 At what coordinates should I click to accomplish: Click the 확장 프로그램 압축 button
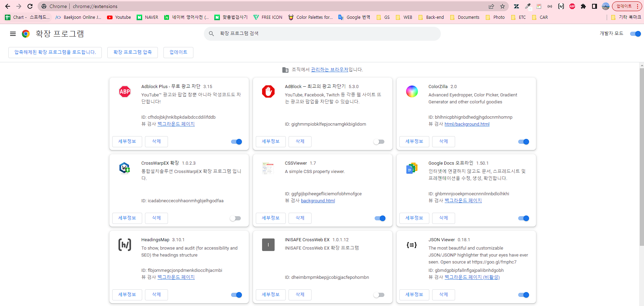(132, 52)
